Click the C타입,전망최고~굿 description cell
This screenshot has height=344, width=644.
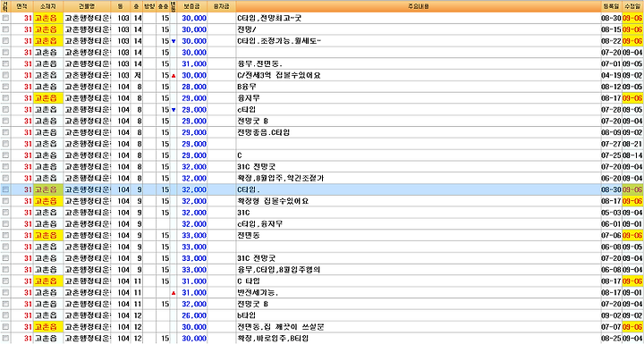[419, 18]
